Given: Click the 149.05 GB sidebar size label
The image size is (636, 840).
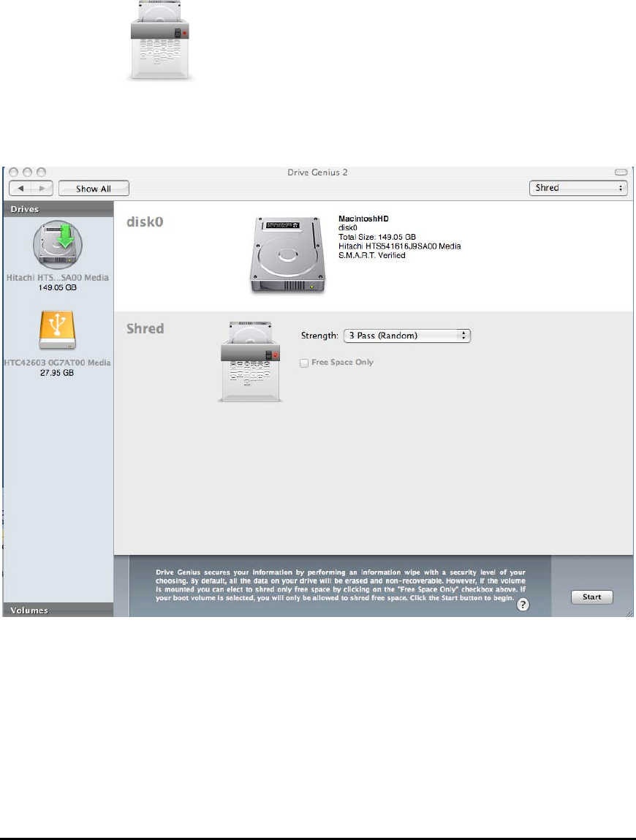Looking at the screenshot, I should click(57, 288).
